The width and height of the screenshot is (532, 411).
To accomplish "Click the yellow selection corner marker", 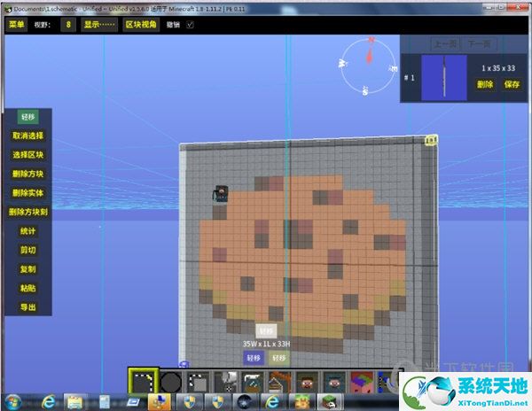I will 431,140.
